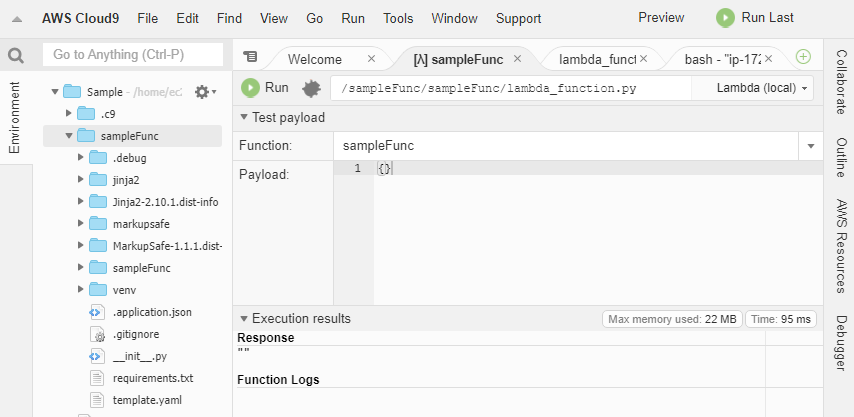The image size is (854, 417).
Task: Click the .debug folder icon
Action: [x=98, y=158]
